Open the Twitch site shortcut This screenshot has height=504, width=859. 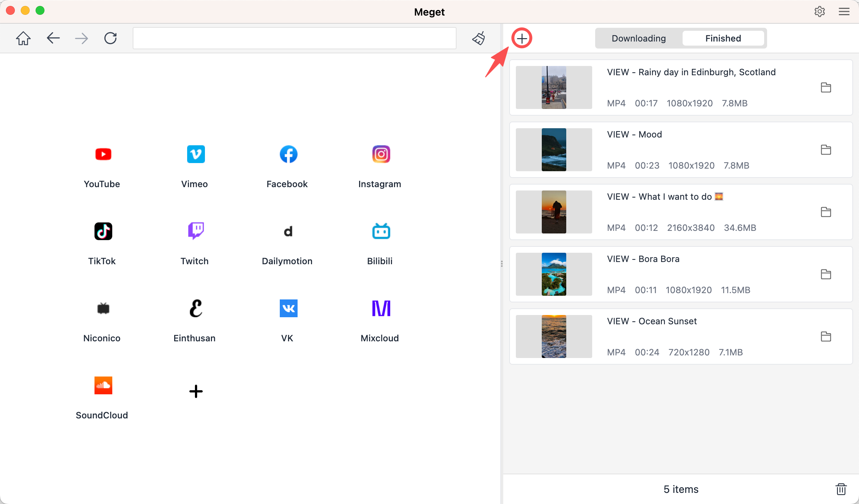[196, 232]
